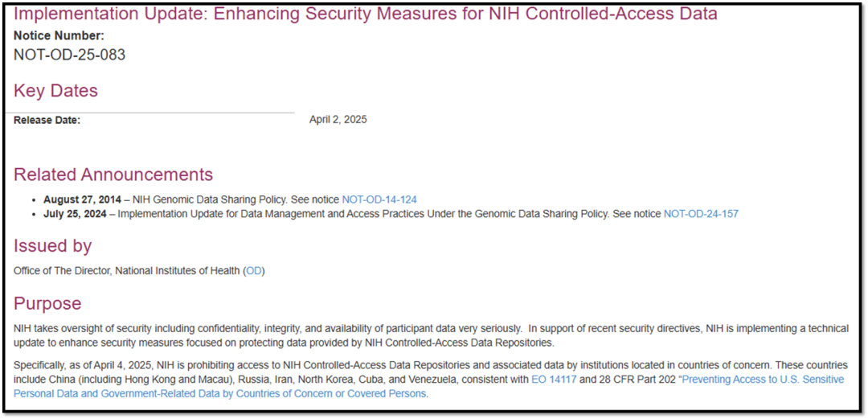Click the paragraph starting Specifically, as of April 4
868x419 pixels.
click(x=431, y=380)
